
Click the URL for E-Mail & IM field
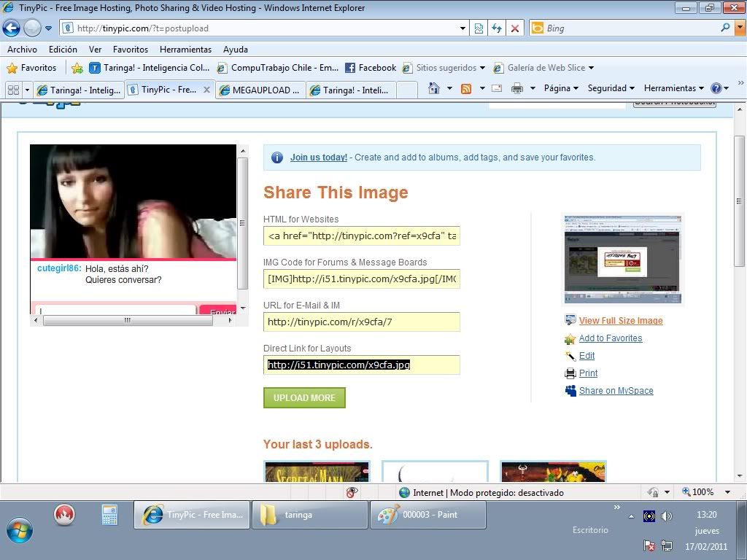(362, 322)
